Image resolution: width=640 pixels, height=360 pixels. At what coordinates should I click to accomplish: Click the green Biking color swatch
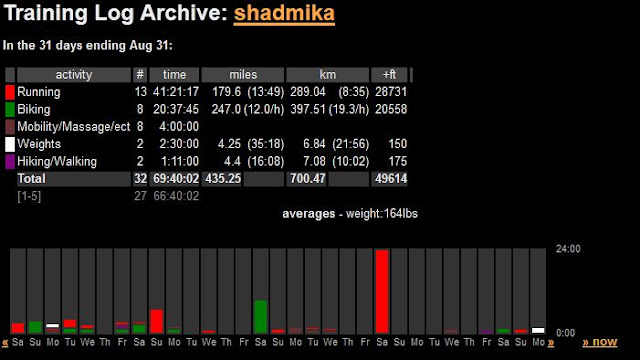coord(10,109)
